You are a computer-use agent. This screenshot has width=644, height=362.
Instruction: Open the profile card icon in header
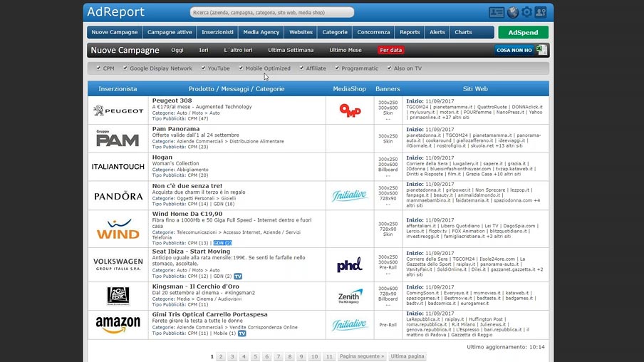(x=496, y=12)
